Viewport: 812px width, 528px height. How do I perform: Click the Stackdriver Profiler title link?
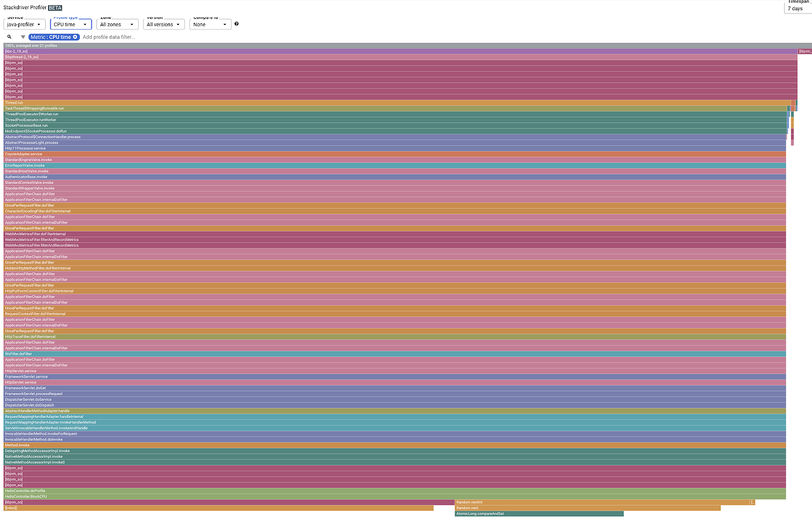point(25,8)
